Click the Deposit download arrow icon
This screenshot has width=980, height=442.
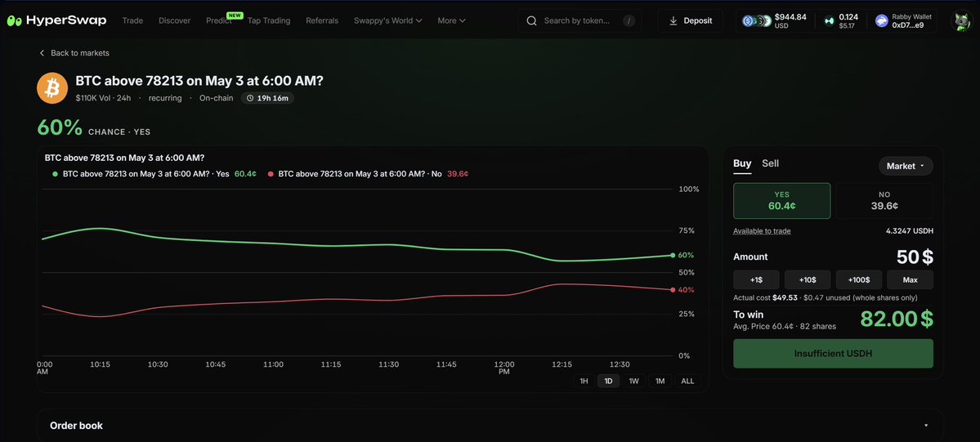[673, 20]
